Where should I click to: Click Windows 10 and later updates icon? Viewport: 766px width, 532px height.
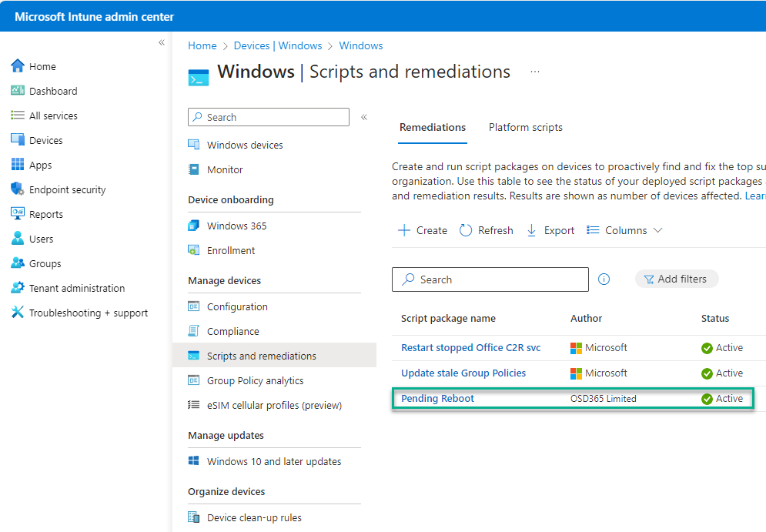coord(194,460)
